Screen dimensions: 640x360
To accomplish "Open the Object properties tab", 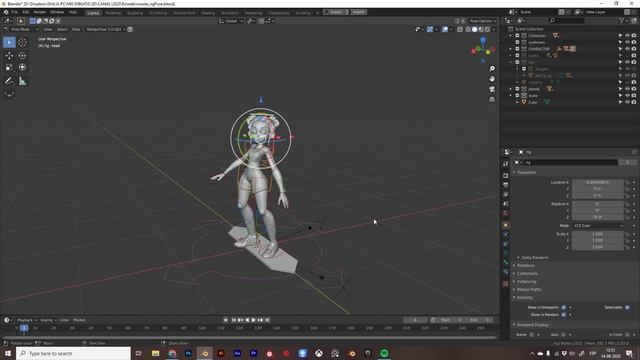I will [506, 225].
